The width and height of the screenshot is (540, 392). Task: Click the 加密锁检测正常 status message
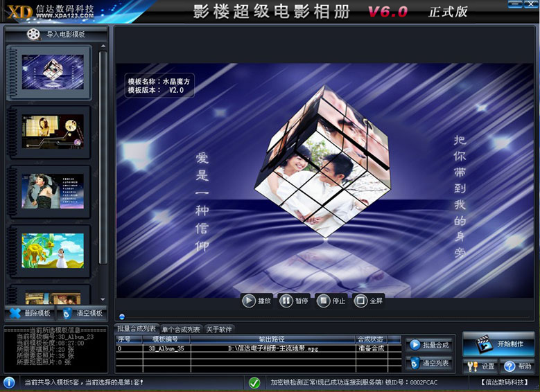tap(354, 382)
